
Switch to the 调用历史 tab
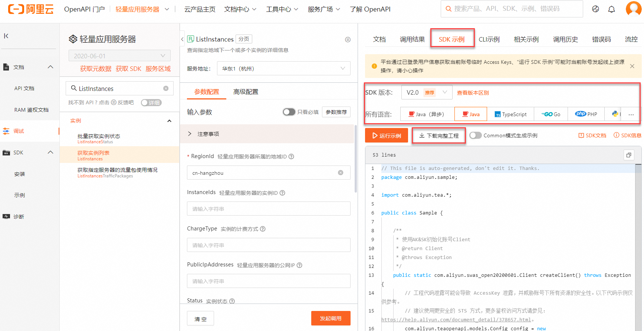(x=565, y=39)
